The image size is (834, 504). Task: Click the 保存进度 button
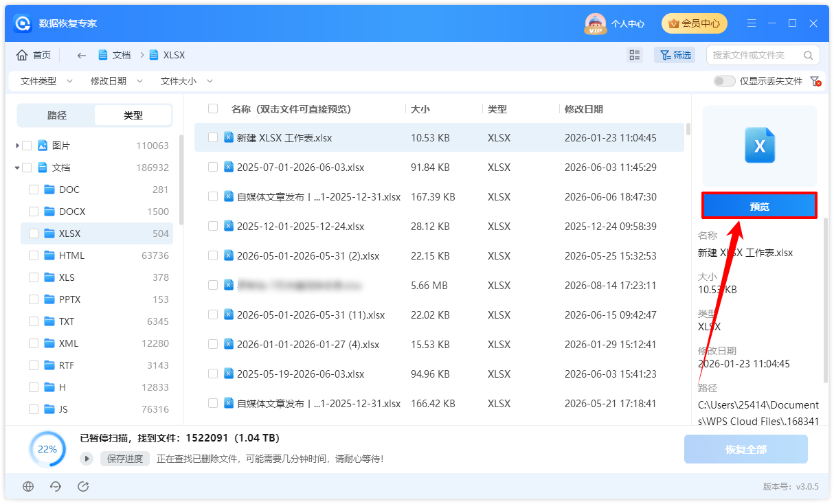click(x=125, y=459)
